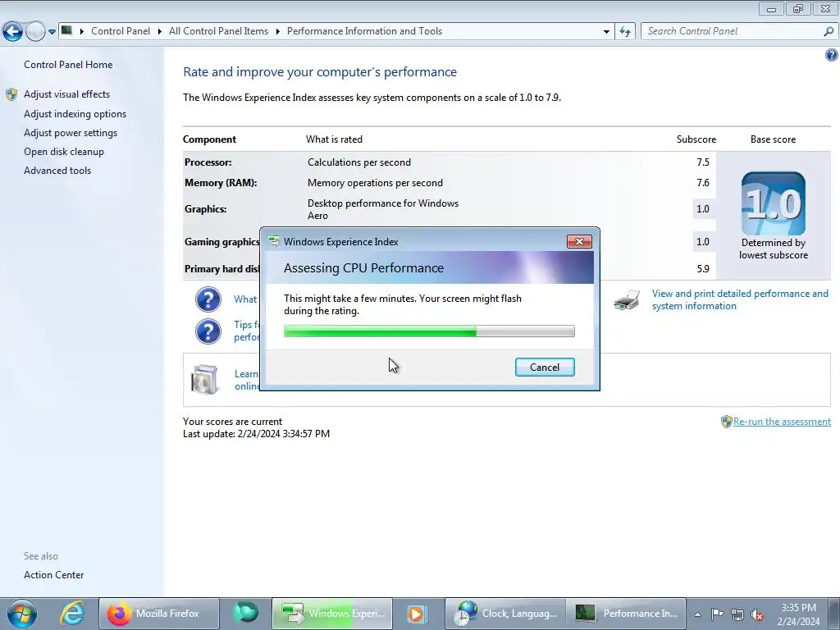
Task: Open Advanced tools link
Action: pyautogui.click(x=57, y=171)
